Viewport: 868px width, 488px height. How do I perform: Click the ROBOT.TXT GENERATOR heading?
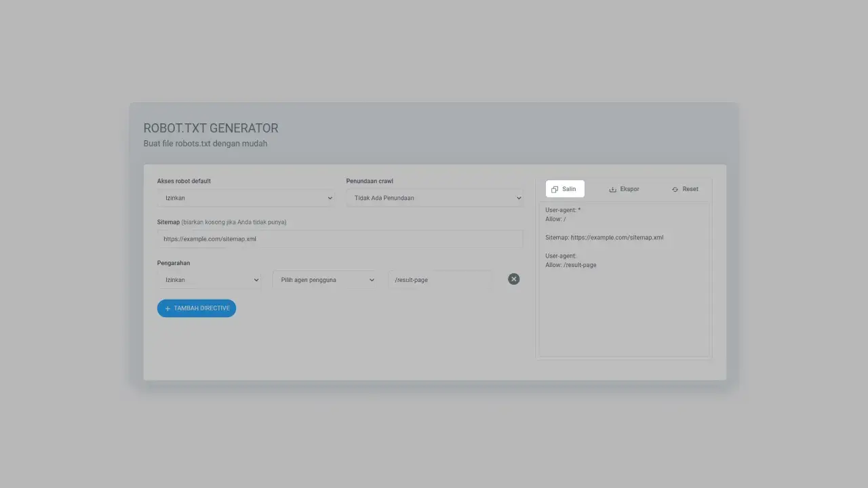pos(211,128)
